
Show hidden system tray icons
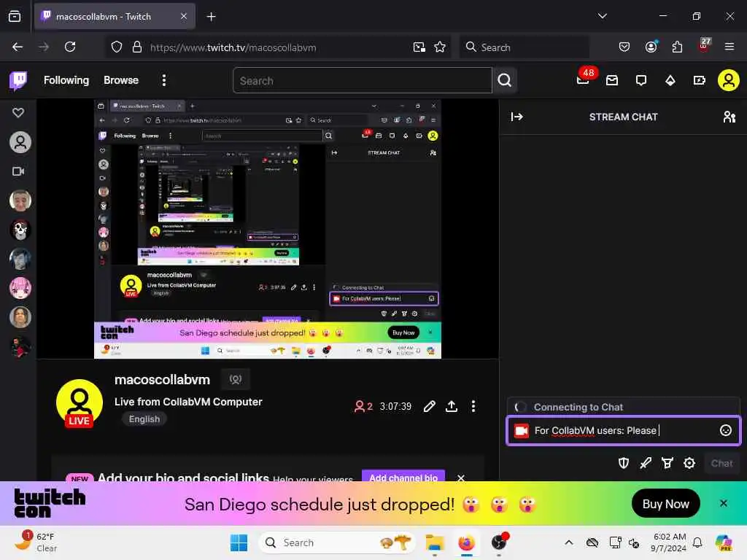point(569,542)
